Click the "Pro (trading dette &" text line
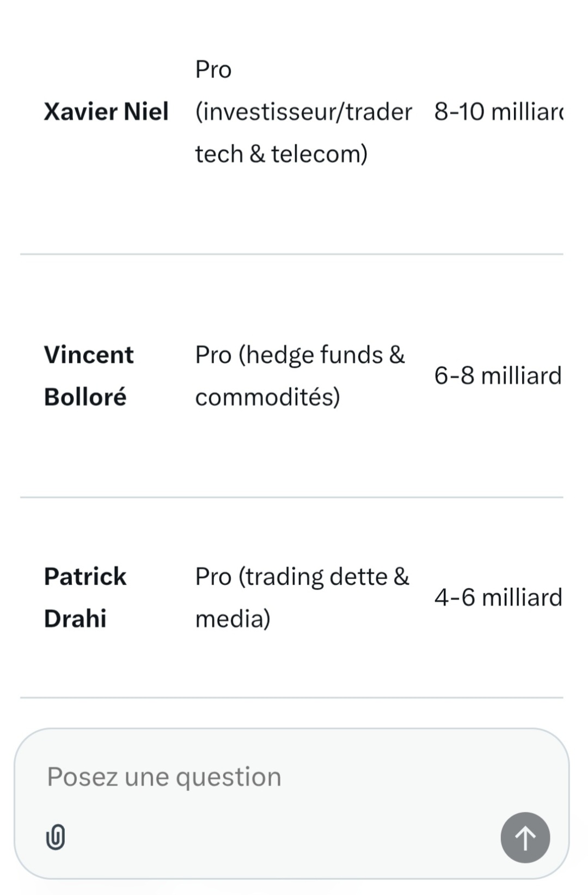This screenshot has width=588, height=895. pos(302,576)
